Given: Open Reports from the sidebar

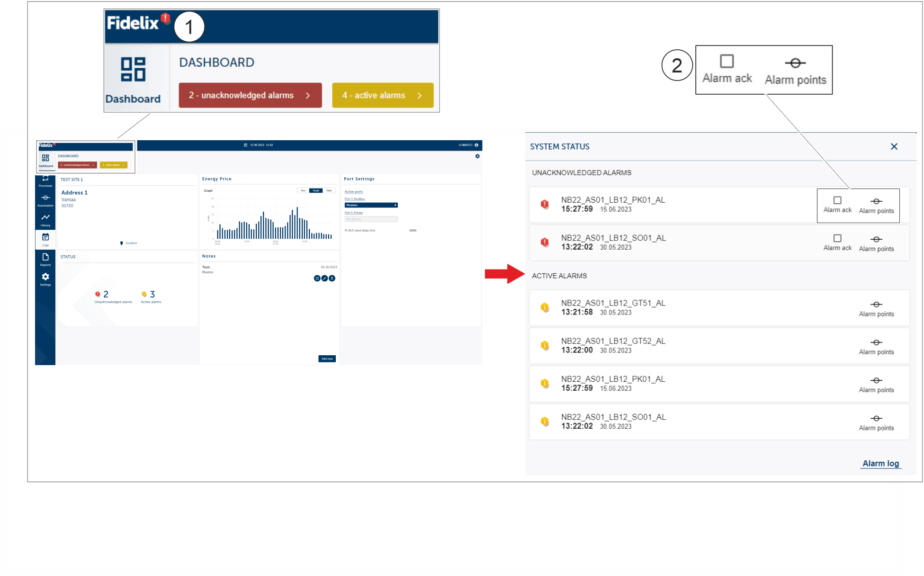Looking at the screenshot, I should 45,260.
